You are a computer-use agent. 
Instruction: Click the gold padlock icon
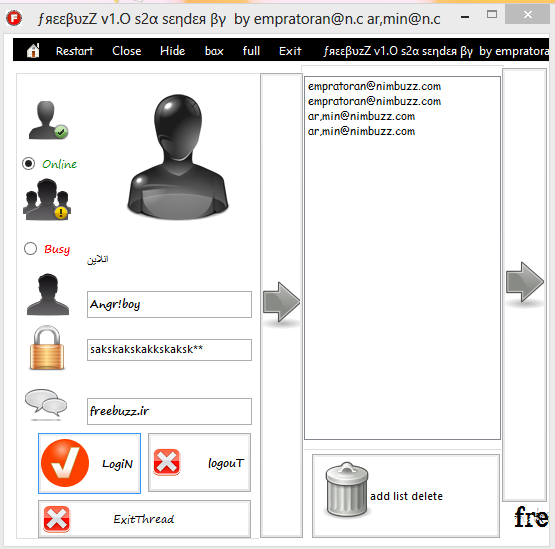[x=47, y=348]
